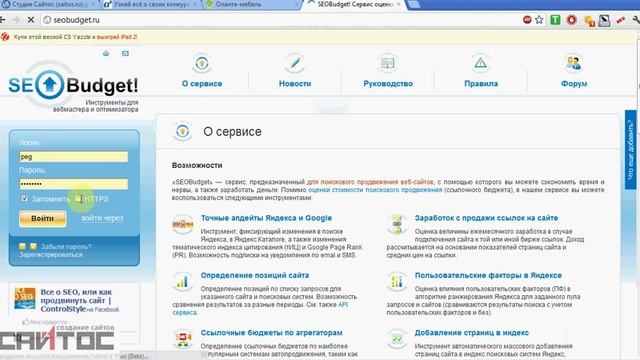Click the red circular extension icon beside green T
Image resolution: width=640 pixels, height=360 pixels.
click(x=572, y=20)
